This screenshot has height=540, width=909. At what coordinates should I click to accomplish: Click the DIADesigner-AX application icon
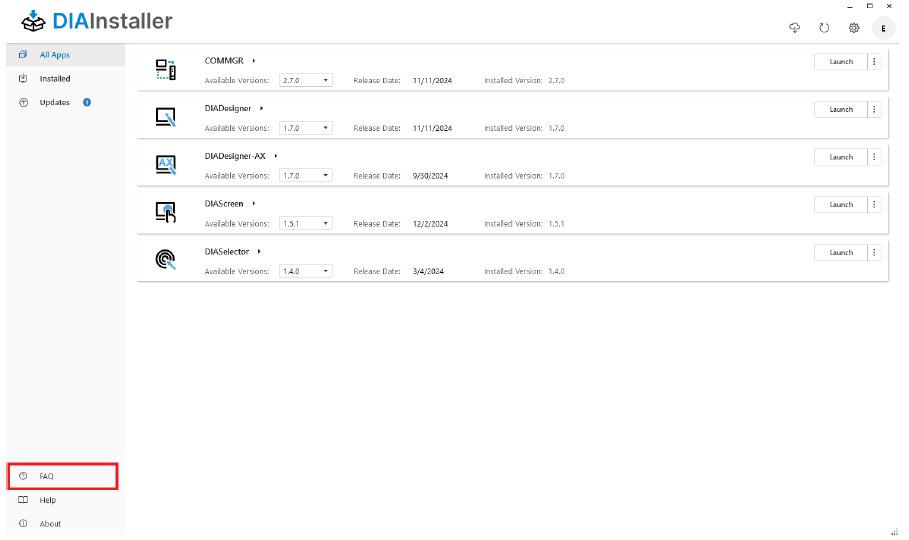(166, 165)
